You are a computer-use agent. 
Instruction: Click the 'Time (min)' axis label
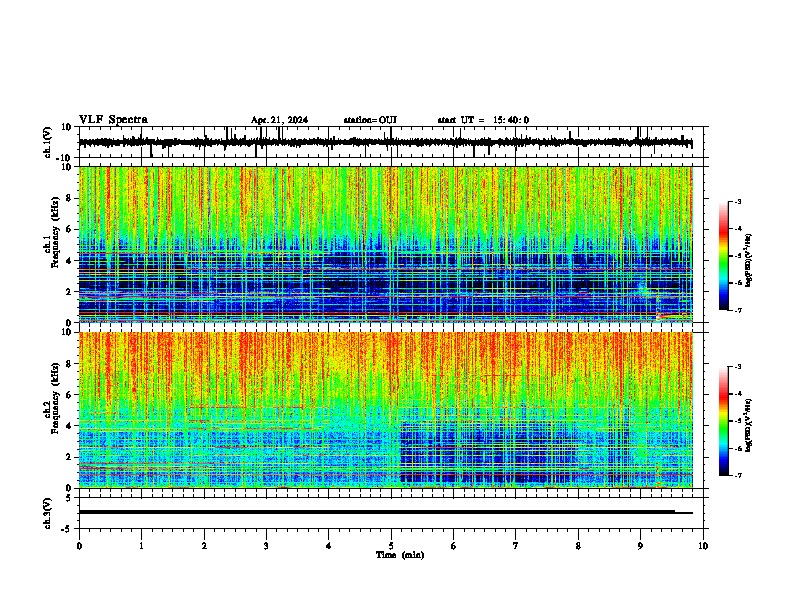(x=400, y=555)
